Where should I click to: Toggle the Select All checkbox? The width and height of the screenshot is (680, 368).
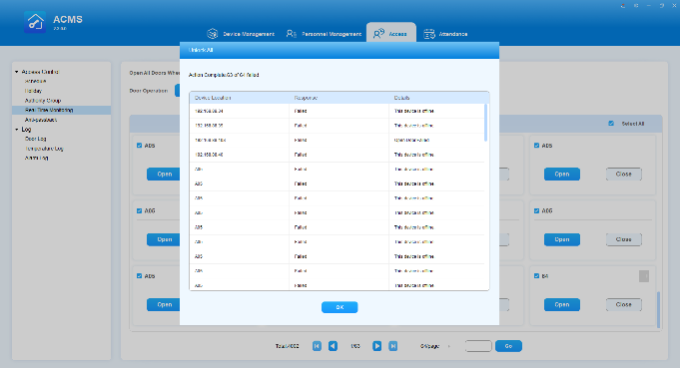point(611,124)
